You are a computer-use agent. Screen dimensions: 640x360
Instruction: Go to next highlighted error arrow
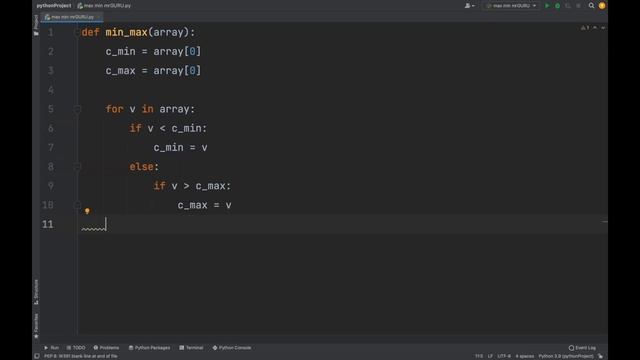point(603,28)
